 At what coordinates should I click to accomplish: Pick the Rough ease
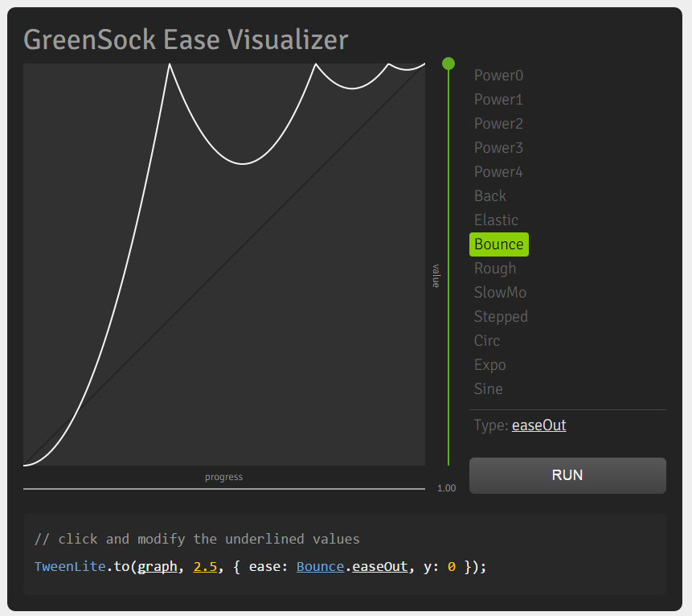coord(495,269)
